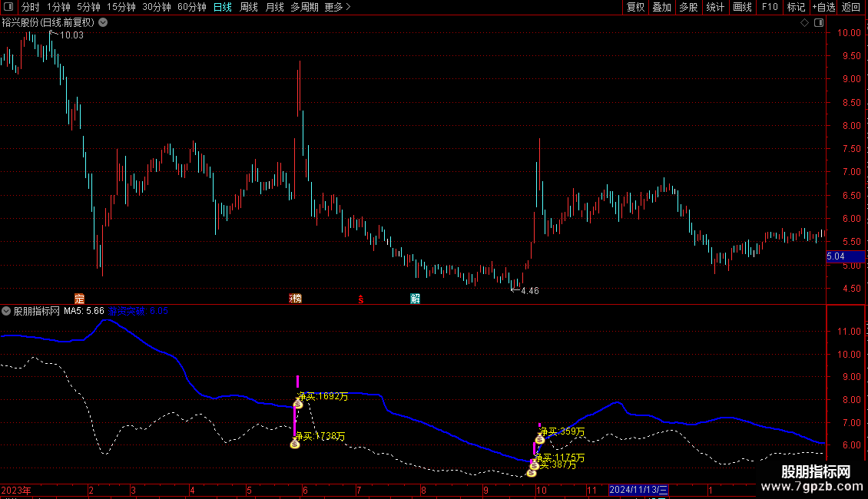Click the 榜 ranking event marker
The width and height of the screenshot is (868, 499).
coord(296,299)
